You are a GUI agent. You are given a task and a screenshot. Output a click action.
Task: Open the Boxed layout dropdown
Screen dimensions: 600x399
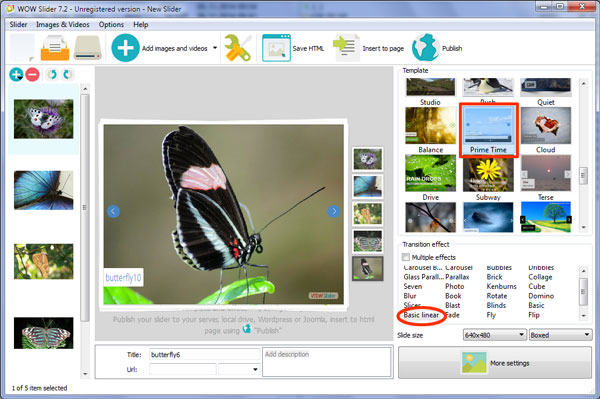click(560, 335)
